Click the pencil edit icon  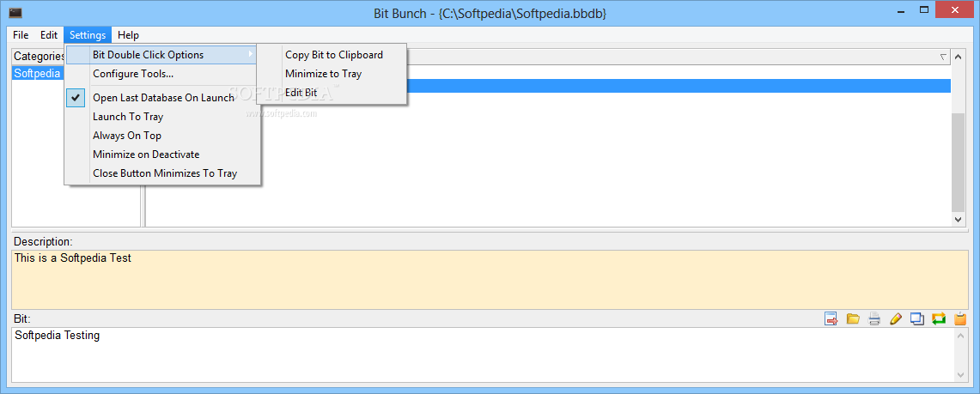896,318
